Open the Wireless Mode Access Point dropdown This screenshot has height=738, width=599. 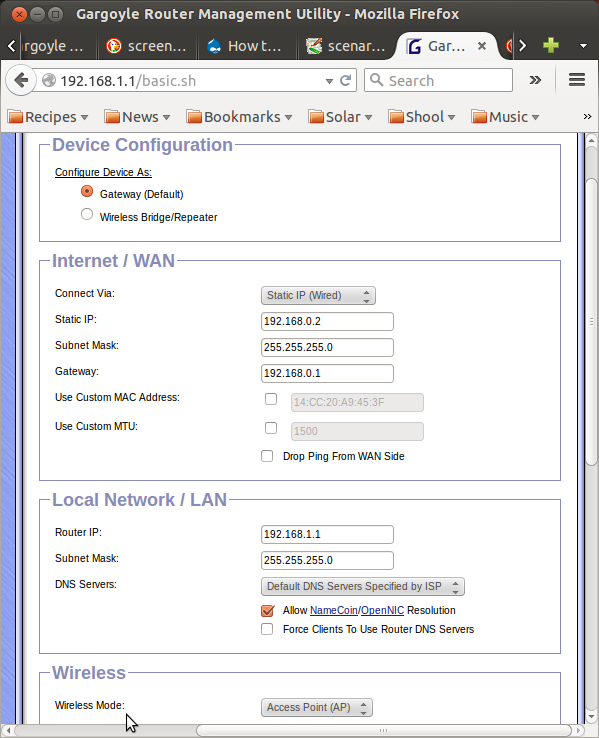click(317, 707)
